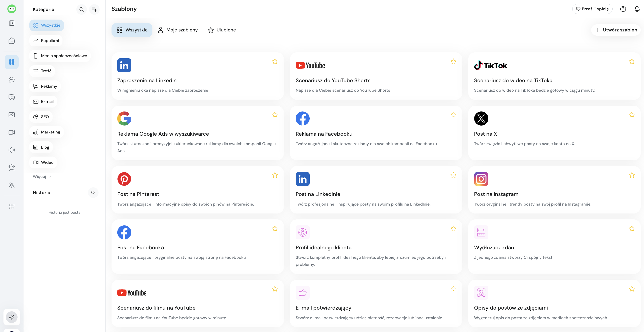Favorite the Post na Instagram template

632,175
